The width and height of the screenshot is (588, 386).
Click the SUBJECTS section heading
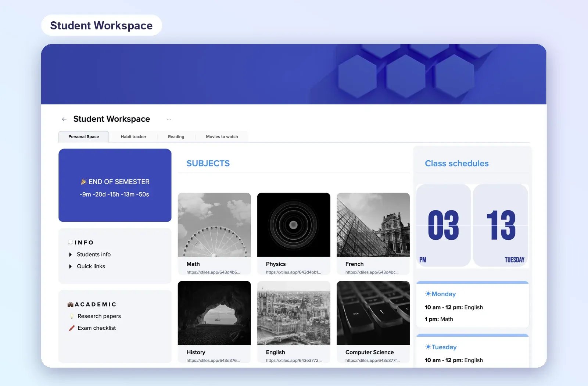tap(208, 164)
